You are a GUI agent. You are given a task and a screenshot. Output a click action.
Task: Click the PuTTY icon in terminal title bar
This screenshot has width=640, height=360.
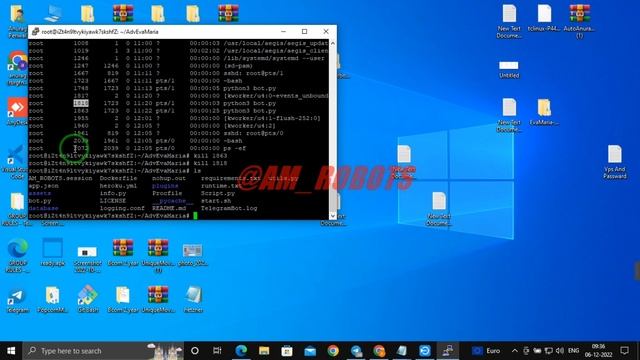point(36,31)
